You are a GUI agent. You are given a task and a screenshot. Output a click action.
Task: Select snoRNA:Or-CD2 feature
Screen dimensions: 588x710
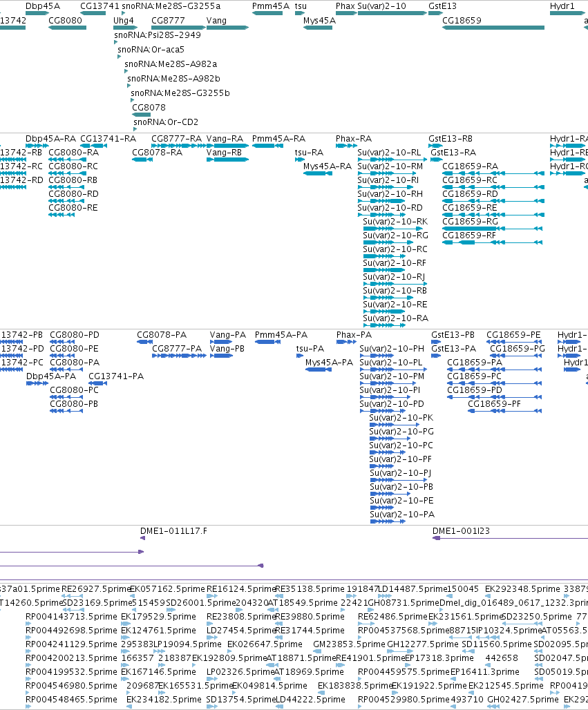166,122
